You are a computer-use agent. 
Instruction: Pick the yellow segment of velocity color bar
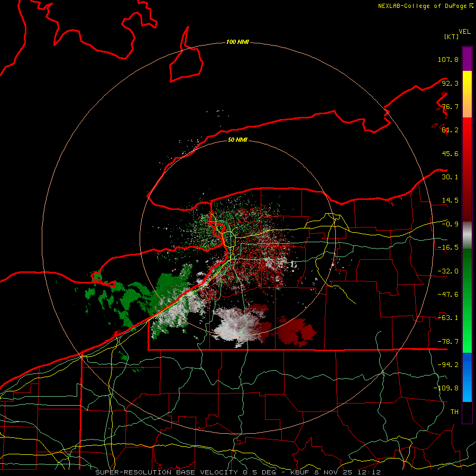467,94
